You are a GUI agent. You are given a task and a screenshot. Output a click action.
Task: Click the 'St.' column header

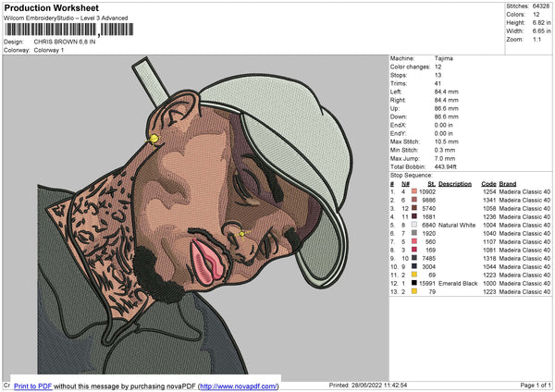[x=431, y=184]
